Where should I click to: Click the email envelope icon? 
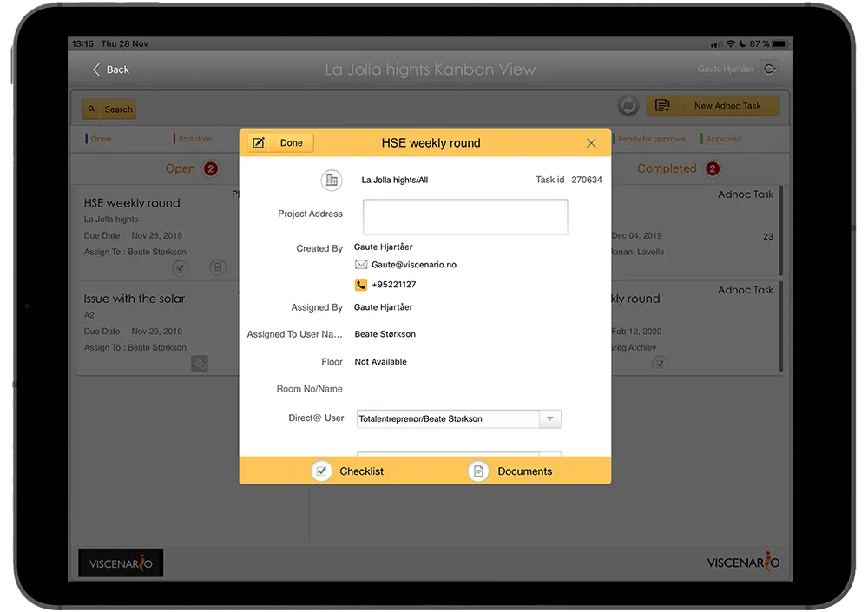pos(361,264)
